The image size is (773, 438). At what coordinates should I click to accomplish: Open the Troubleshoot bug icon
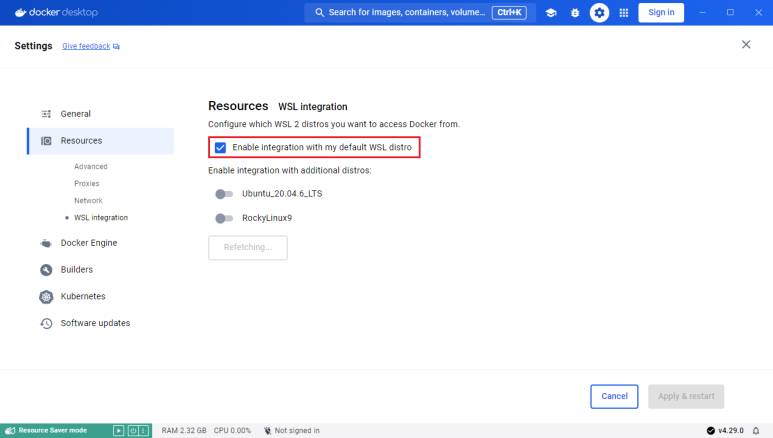click(575, 13)
